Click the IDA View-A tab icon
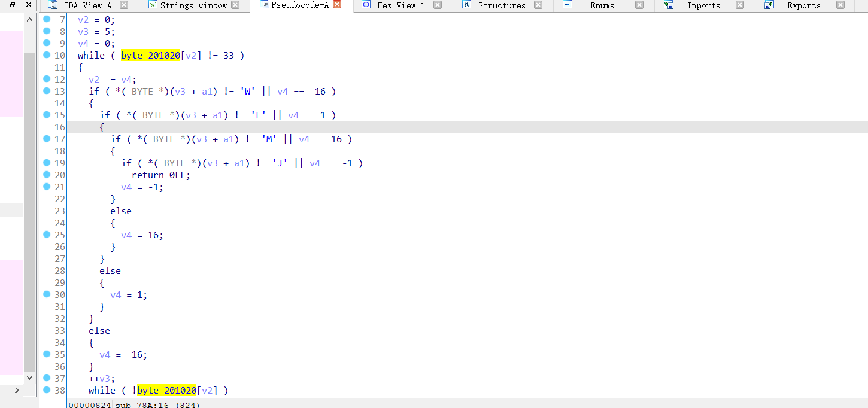This screenshot has width=868, height=408. (53, 5)
